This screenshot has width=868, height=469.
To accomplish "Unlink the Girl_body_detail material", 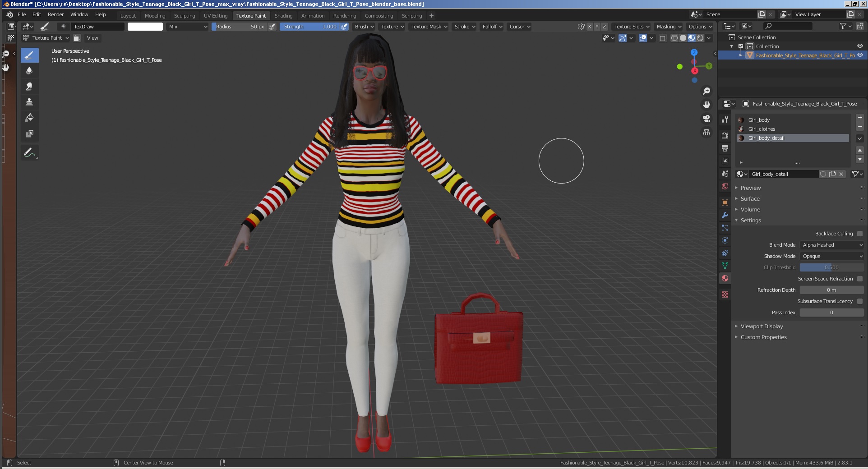I will (x=841, y=174).
